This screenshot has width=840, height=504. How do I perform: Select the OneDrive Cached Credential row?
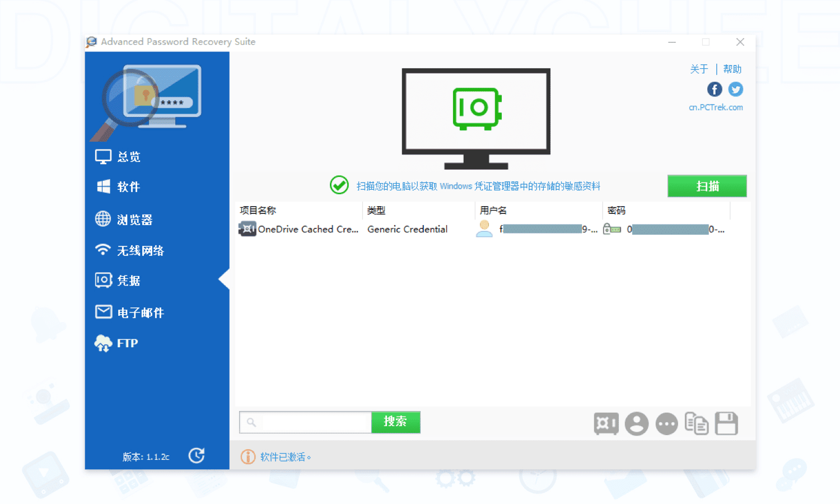click(308, 229)
